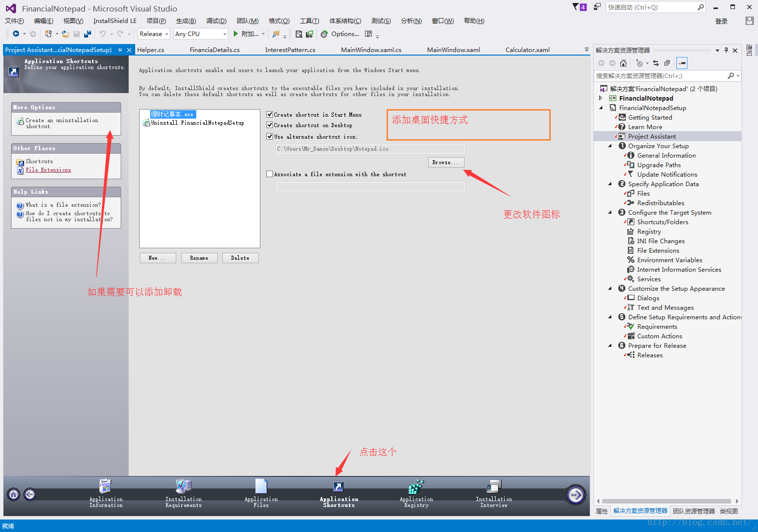
Task: Open the File Extensions link
Action: click(48, 170)
